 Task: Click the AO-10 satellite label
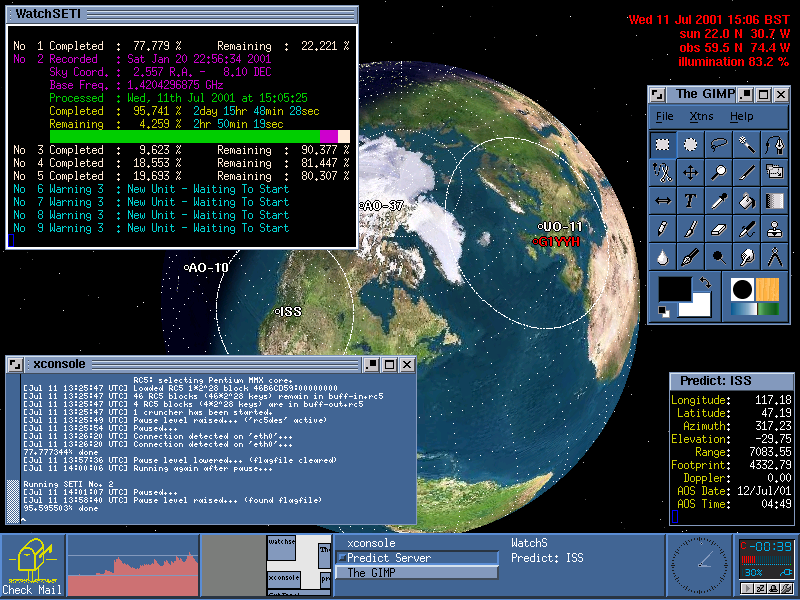coord(207,268)
